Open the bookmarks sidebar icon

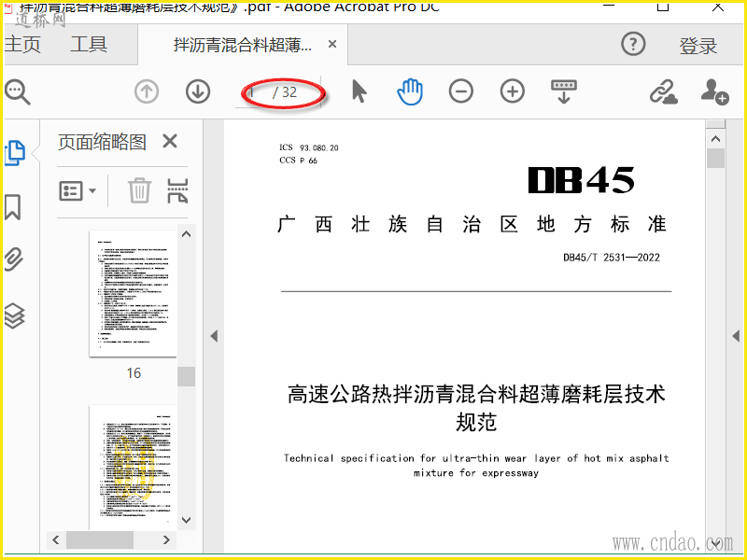pos(13,207)
